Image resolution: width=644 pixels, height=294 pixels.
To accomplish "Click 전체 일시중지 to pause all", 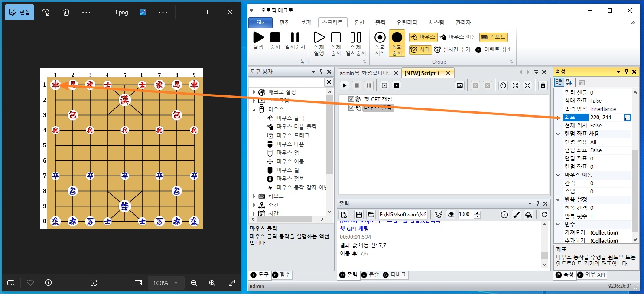I will tap(355, 43).
